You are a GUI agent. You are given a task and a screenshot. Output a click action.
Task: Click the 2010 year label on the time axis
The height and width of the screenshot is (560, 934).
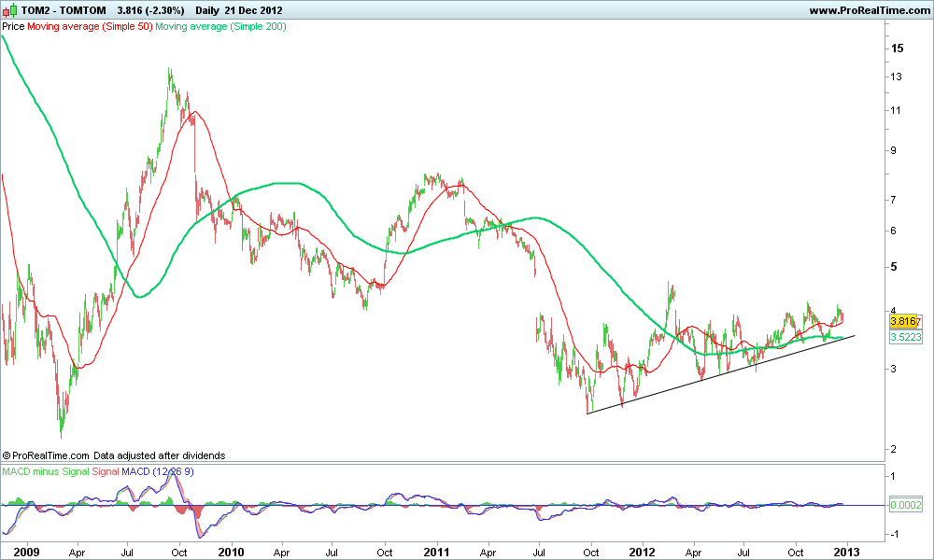coord(231,553)
